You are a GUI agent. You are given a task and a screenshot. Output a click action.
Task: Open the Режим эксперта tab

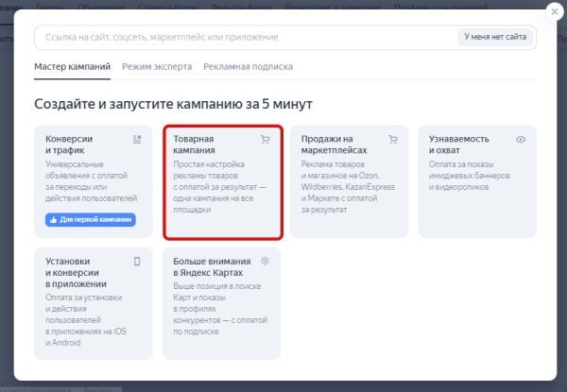coord(157,67)
